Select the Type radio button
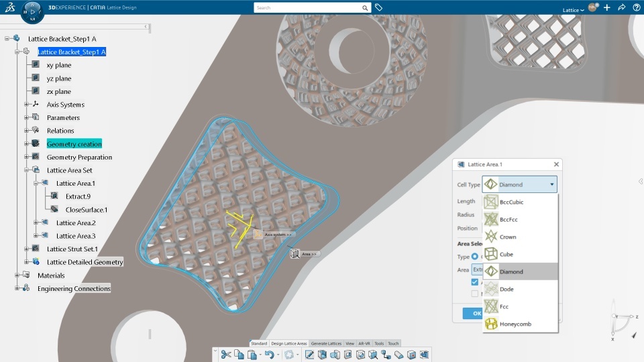The height and width of the screenshot is (362, 644). coord(475,256)
